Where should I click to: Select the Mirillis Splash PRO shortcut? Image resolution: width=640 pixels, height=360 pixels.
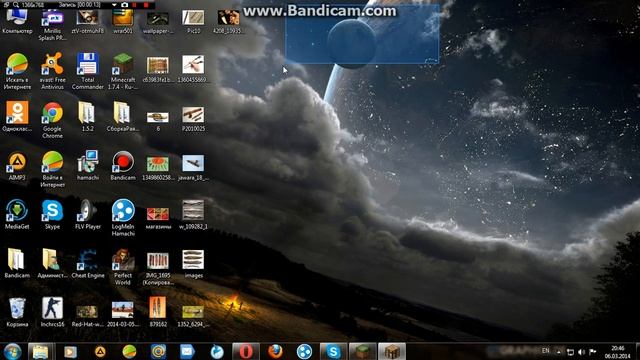click(x=52, y=24)
